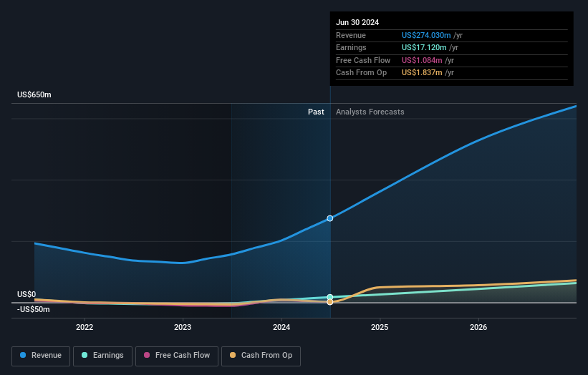Click the Free Cash Flow label in tooltip
588x375 pixels.
coord(363,60)
